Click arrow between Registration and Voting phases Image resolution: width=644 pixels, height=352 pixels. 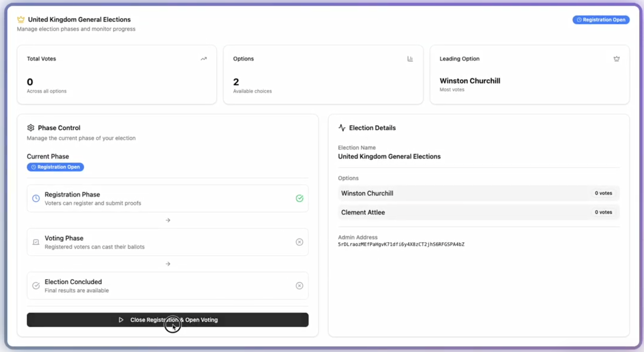coord(168,220)
